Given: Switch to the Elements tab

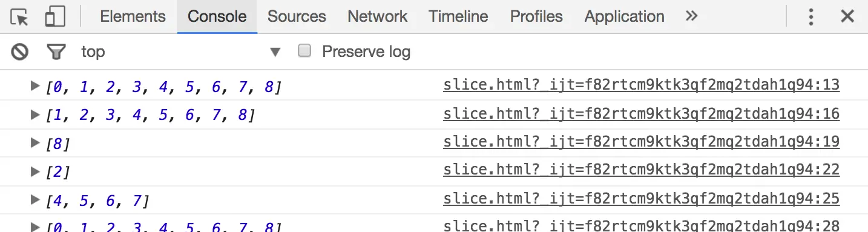Looking at the screenshot, I should tap(133, 16).
